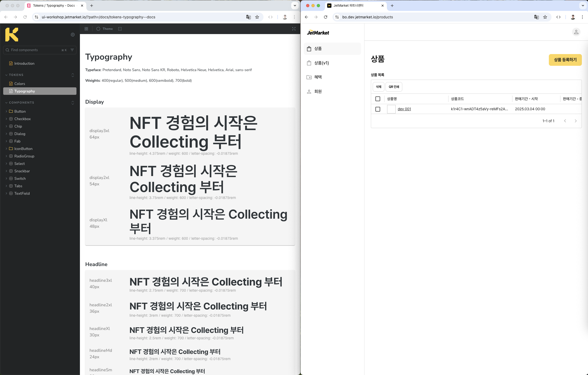Open tab search dropdown in JetMarket window
Viewport: 588px width, 375px height.
tap(583, 6)
